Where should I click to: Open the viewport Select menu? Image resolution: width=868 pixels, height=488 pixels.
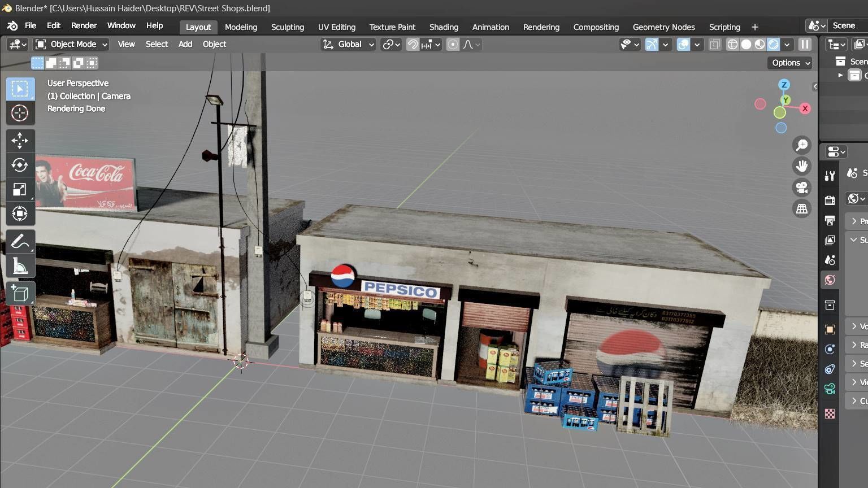(x=157, y=44)
